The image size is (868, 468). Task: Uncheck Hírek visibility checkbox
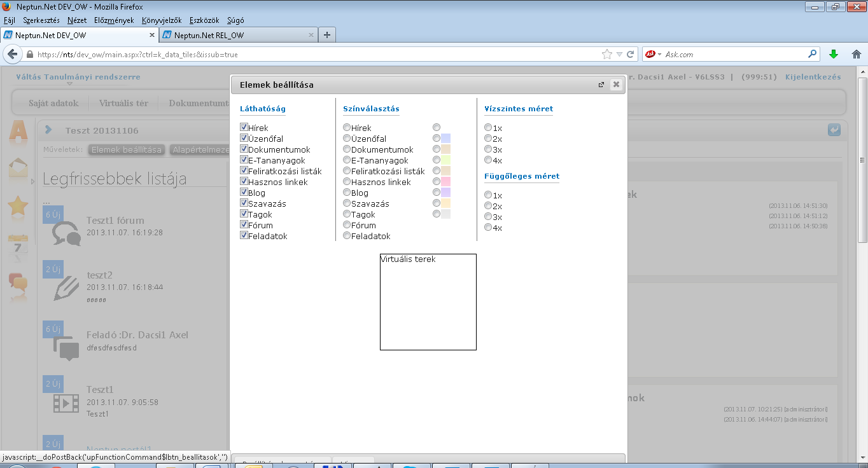tap(244, 128)
